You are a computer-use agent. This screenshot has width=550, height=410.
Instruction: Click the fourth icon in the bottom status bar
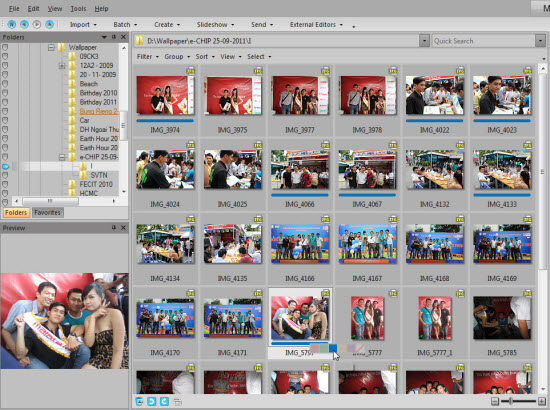(x=177, y=401)
